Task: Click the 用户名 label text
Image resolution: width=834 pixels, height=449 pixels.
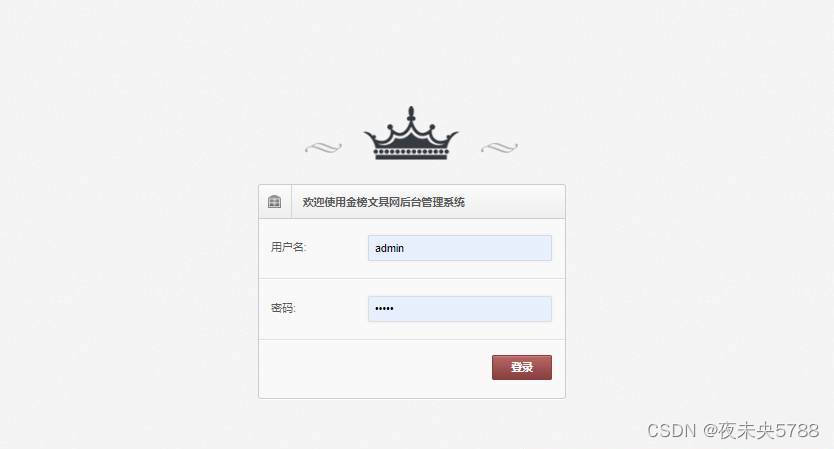Action: point(288,247)
